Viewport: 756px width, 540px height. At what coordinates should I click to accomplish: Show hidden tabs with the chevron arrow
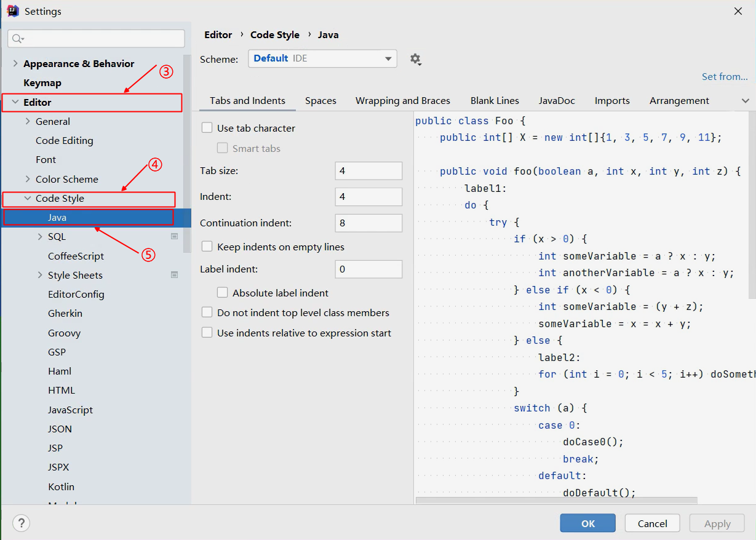point(746,101)
